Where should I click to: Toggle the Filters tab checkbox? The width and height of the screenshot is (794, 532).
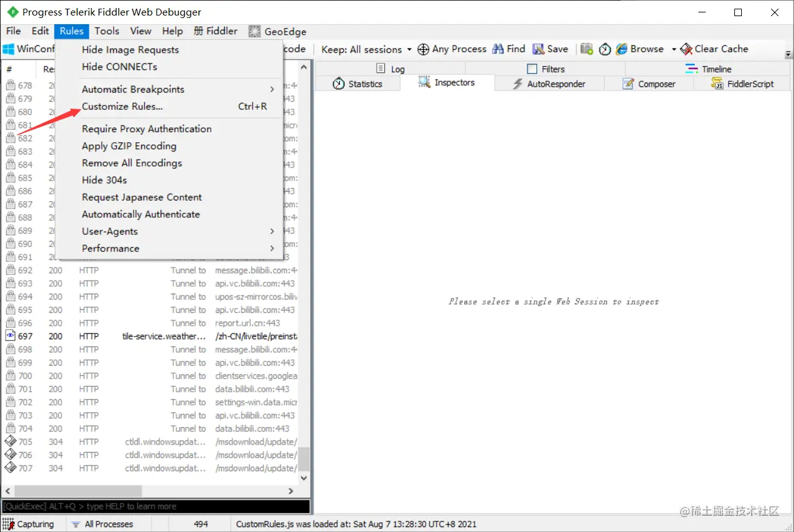pyautogui.click(x=532, y=69)
